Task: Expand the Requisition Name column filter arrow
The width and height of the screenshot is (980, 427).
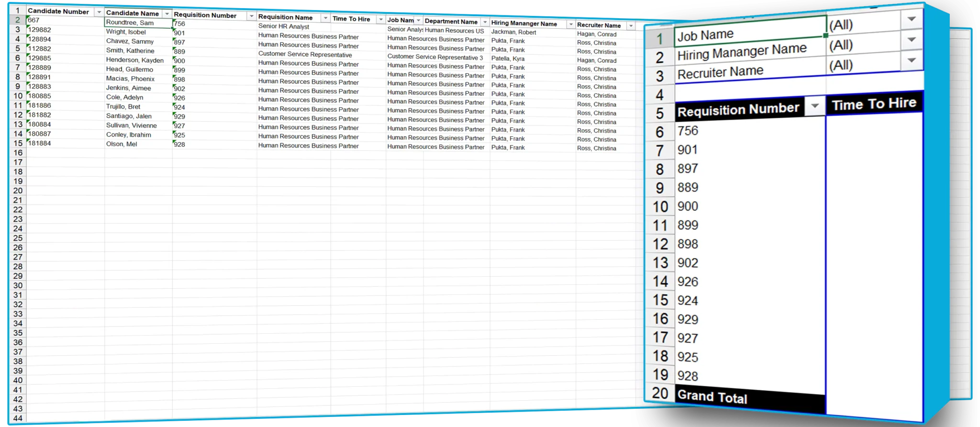Action: 325,18
